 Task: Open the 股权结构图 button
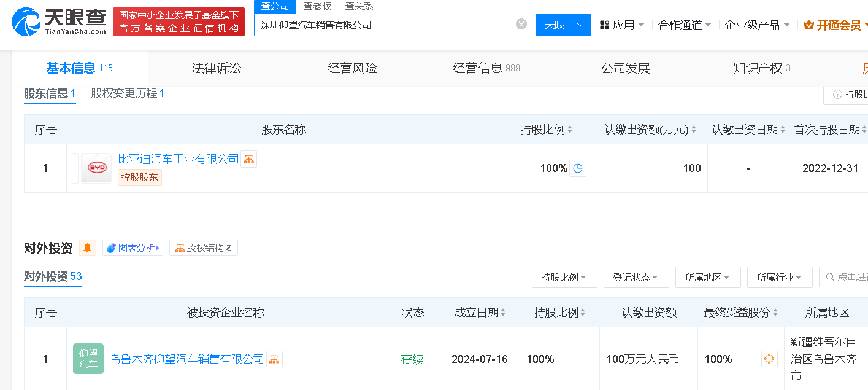204,248
